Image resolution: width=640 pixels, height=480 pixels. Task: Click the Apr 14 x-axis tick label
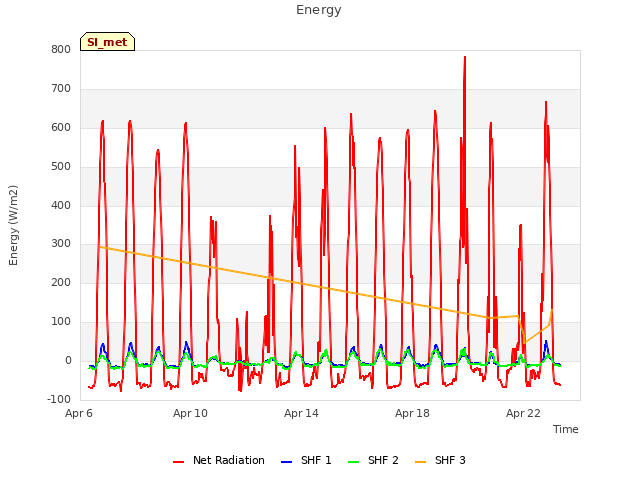301,413
